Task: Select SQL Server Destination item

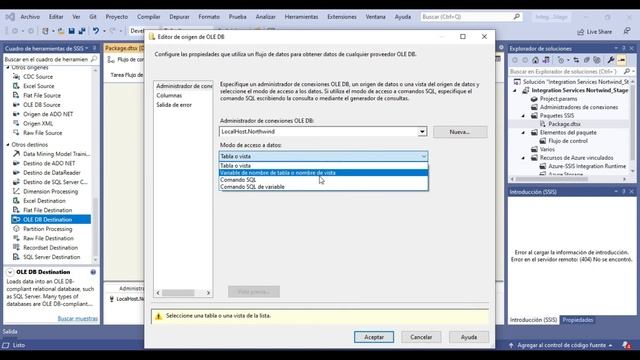Action: (51, 257)
